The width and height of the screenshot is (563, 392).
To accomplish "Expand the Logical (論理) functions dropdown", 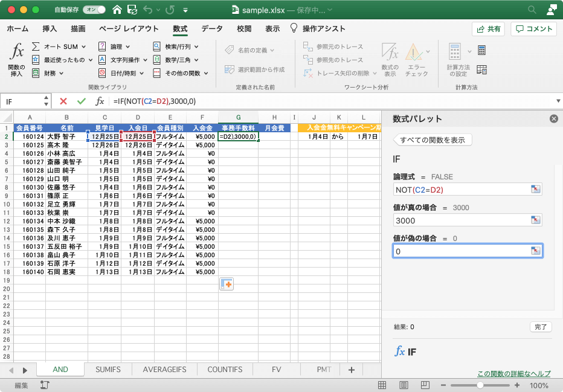I will pyautogui.click(x=115, y=47).
